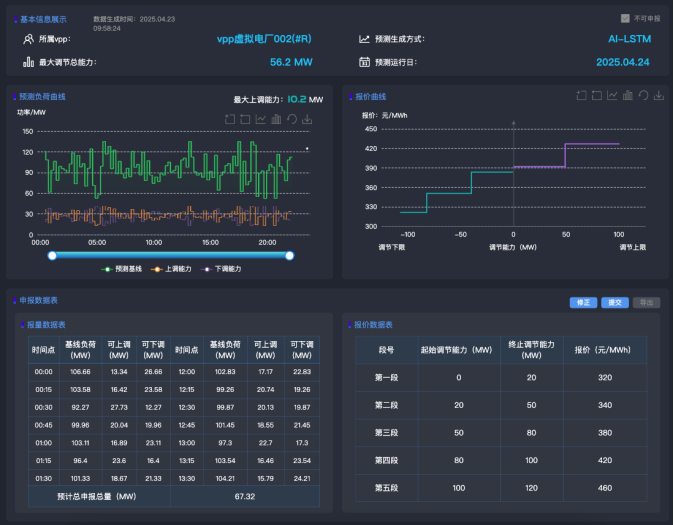This screenshot has height=525, width=674.
Task: Submit the declaration with 提交 button
Action: pos(614,302)
